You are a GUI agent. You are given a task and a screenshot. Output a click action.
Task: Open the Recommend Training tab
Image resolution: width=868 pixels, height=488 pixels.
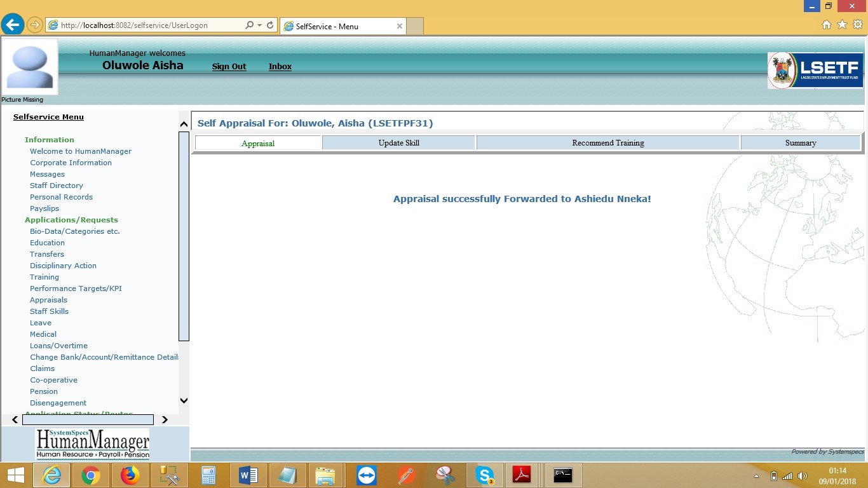(608, 143)
